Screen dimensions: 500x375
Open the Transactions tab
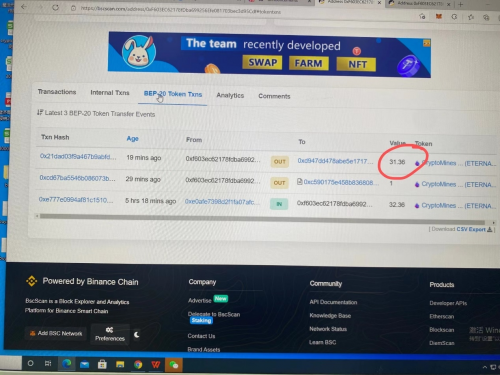[x=57, y=92]
